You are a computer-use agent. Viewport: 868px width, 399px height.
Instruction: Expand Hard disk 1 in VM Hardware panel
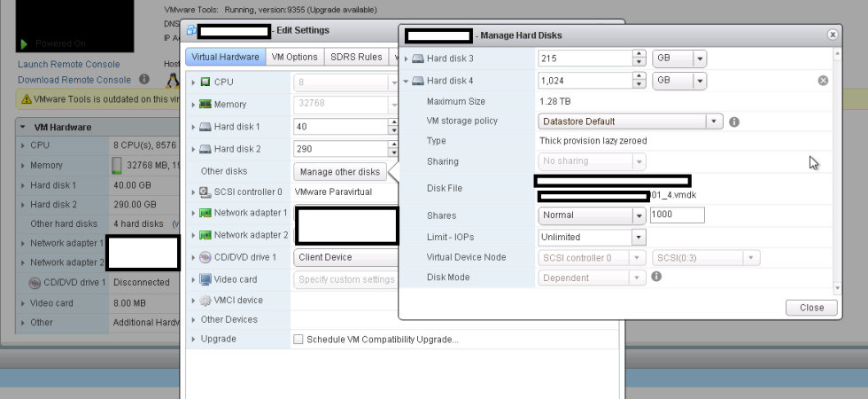23,185
